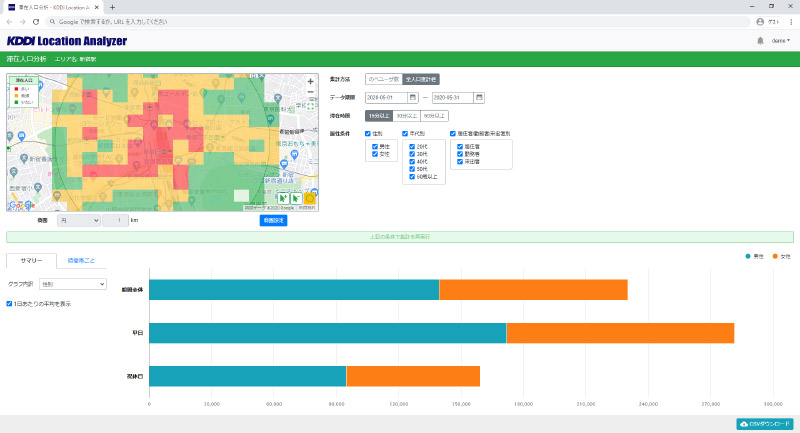Uncheck the 30代 checkbox

coord(412,154)
